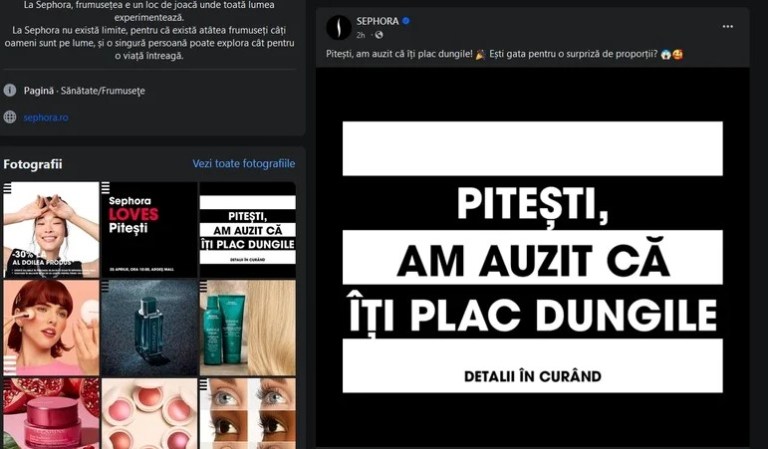The image size is (768, 449).
Task: Click the info icon beside Pagină
Action: pyautogui.click(x=10, y=91)
